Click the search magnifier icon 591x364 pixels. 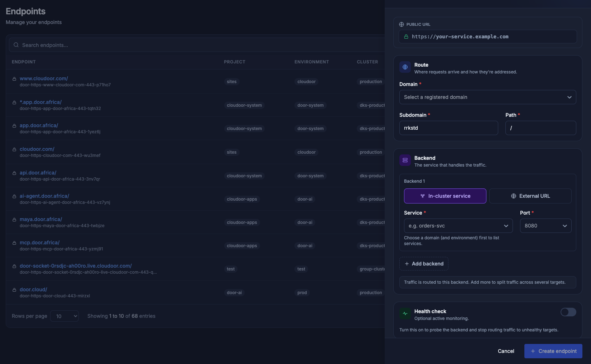[16, 45]
